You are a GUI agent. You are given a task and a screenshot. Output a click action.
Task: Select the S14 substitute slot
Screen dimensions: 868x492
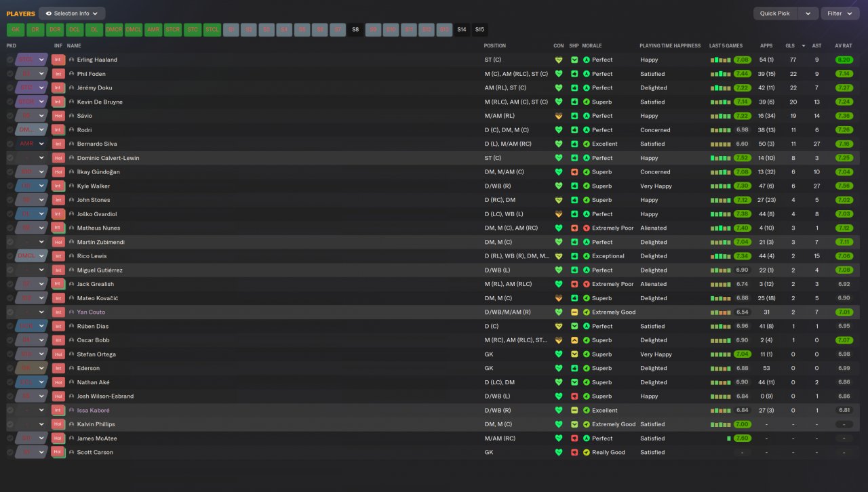462,30
